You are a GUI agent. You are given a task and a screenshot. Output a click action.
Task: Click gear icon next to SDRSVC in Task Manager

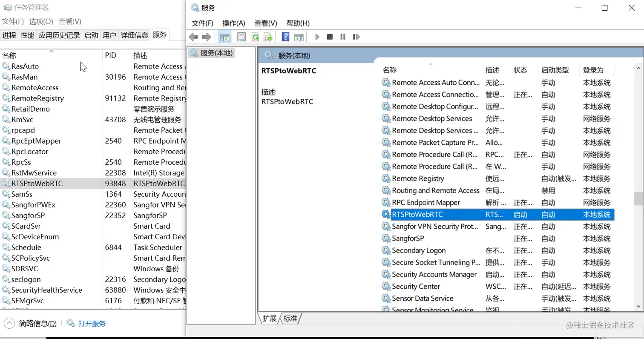6,269
